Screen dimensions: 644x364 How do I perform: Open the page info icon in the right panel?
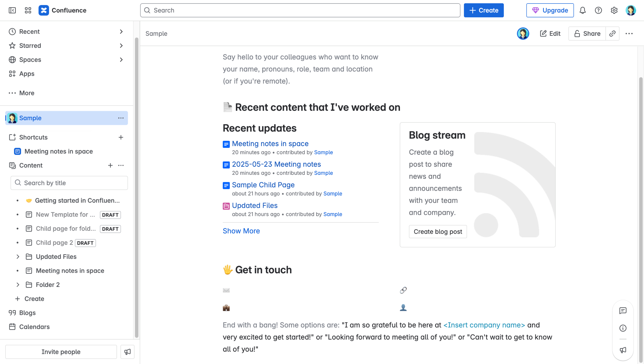[x=623, y=328]
